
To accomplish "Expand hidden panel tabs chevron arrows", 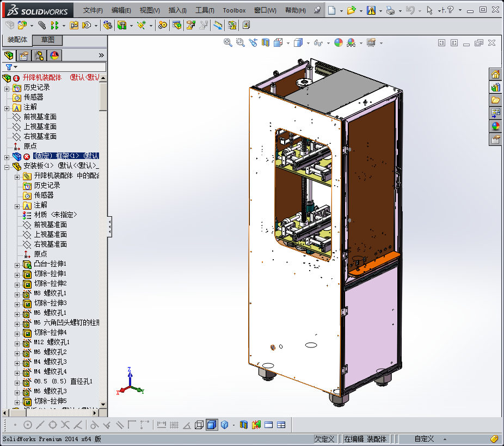I will click(102, 56).
